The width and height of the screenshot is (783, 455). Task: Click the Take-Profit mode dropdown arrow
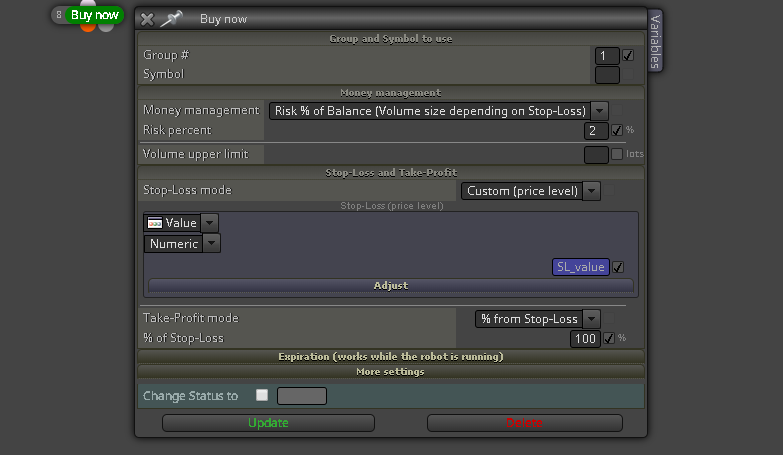click(x=591, y=319)
